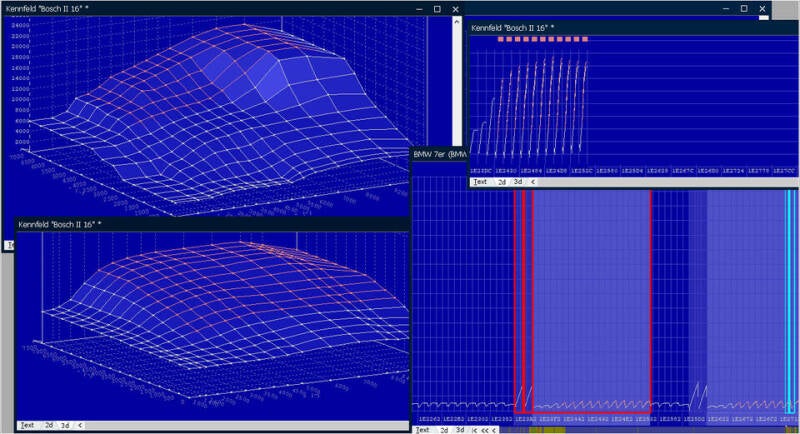The image size is (800, 434).
Task: Open 3d tab in BMW 7er window
Action: (460, 430)
